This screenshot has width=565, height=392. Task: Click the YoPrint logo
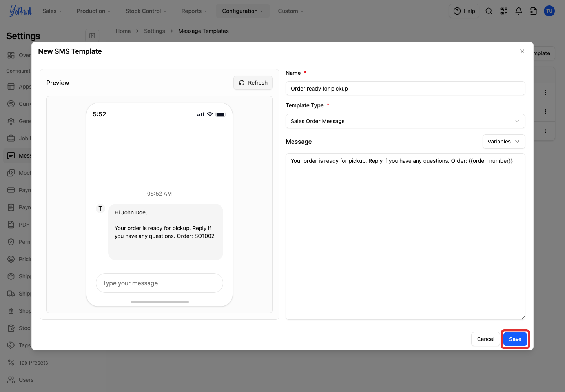(x=20, y=11)
